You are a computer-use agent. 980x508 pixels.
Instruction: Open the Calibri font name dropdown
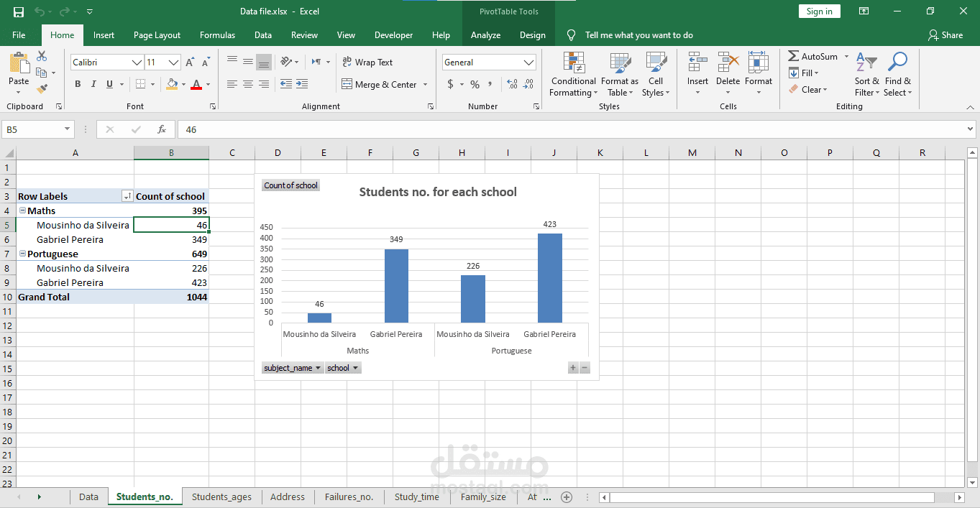137,63
